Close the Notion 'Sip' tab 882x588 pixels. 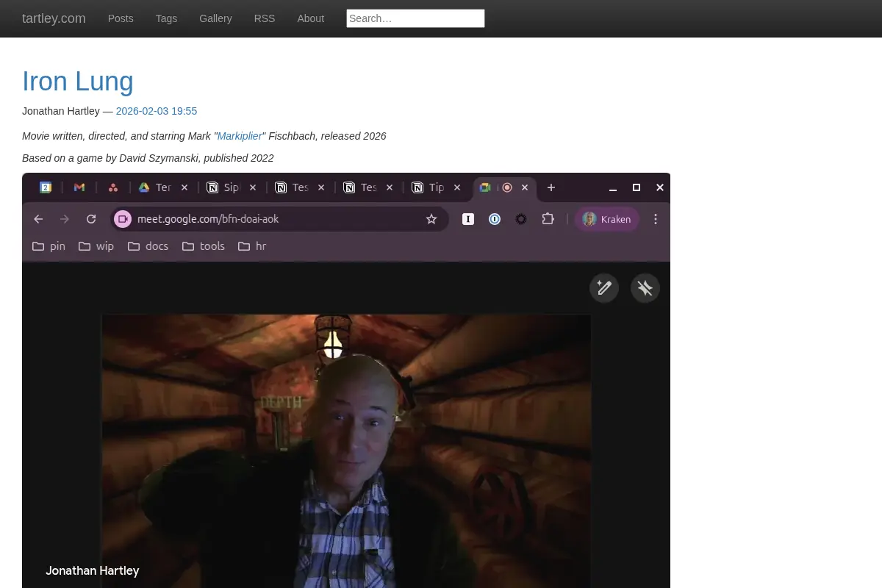pos(253,187)
